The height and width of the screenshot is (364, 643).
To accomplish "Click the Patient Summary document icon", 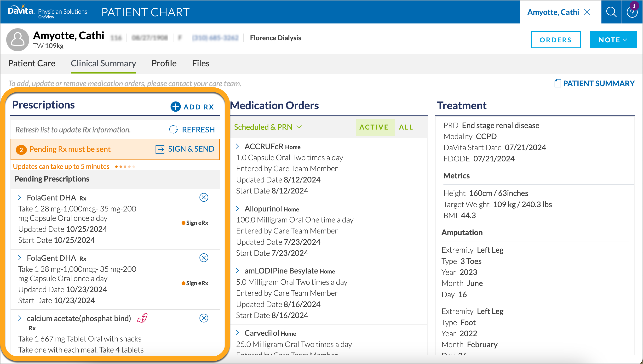I will click(x=557, y=83).
